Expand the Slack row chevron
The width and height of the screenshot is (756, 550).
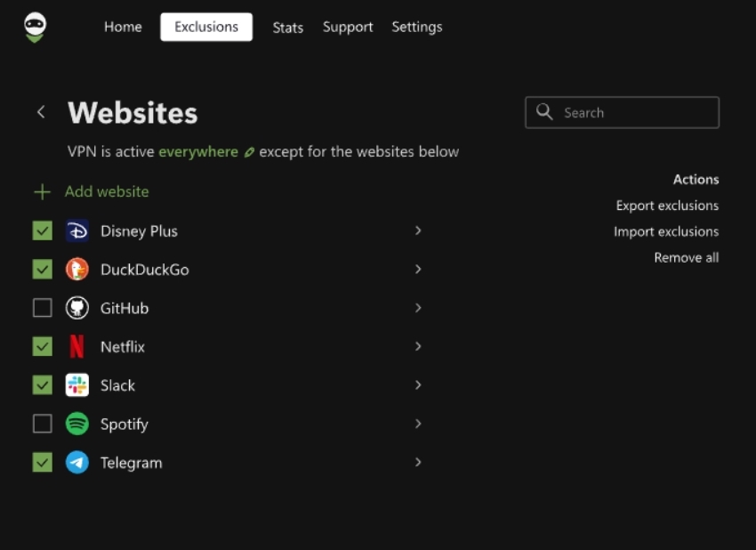coord(418,385)
